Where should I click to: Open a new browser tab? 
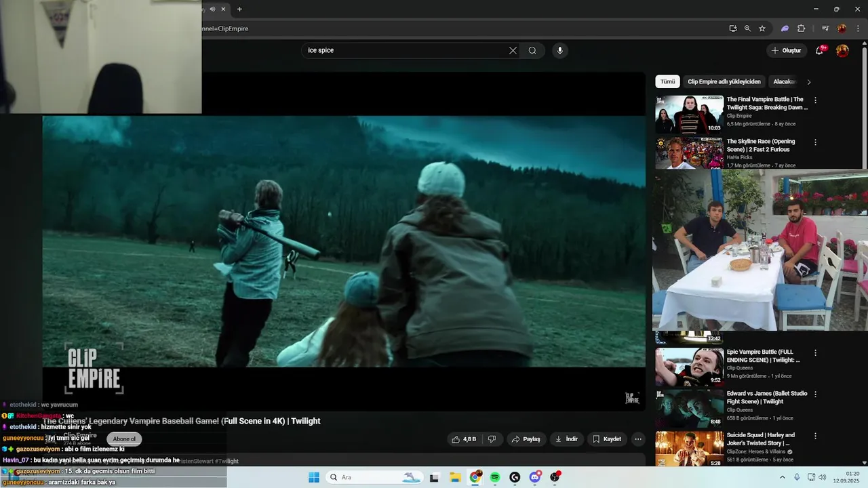click(x=239, y=9)
